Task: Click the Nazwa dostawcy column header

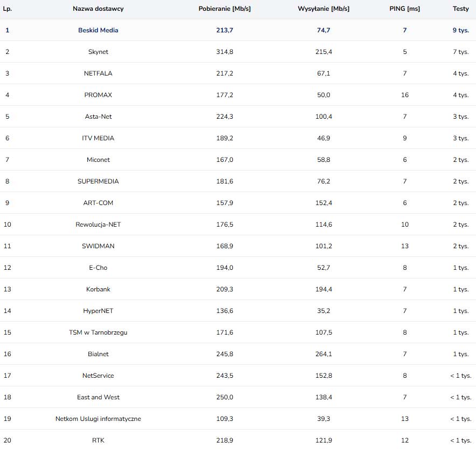Action: (x=98, y=9)
